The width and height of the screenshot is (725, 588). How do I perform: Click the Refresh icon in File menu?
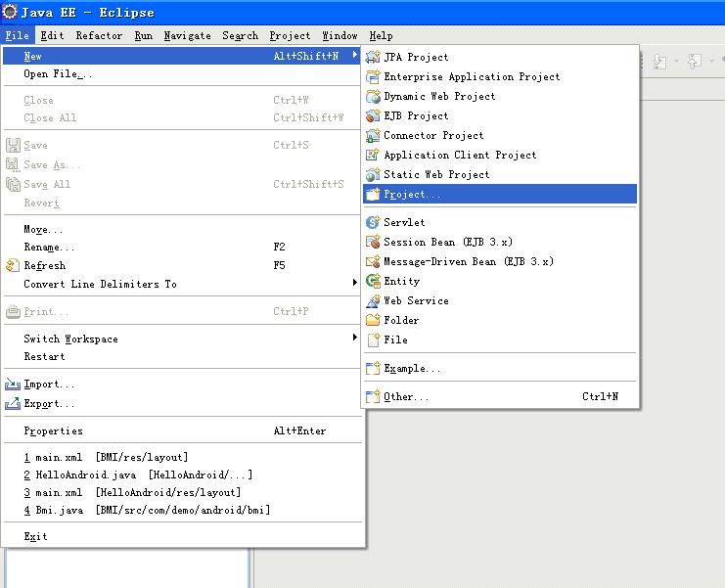coord(13,265)
